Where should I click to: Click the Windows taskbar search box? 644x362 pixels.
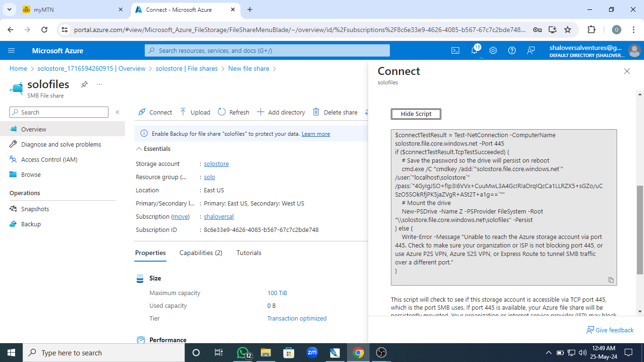tap(104, 353)
